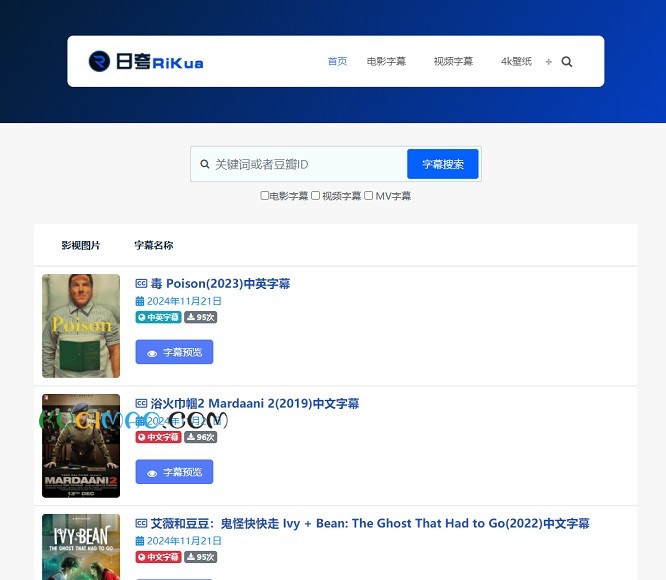Open the search magnifier icon in navbar
This screenshot has height=580, width=666.
[567, 62]
